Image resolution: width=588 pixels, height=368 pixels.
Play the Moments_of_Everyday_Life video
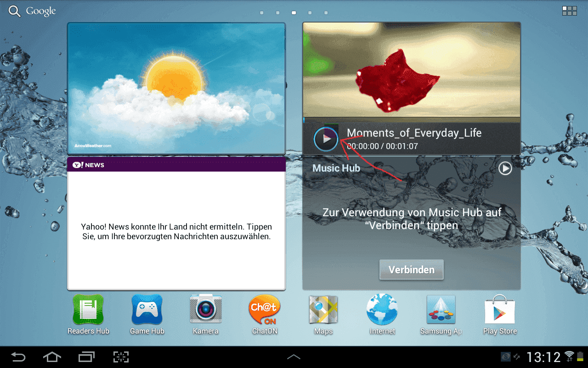point(326,138)
